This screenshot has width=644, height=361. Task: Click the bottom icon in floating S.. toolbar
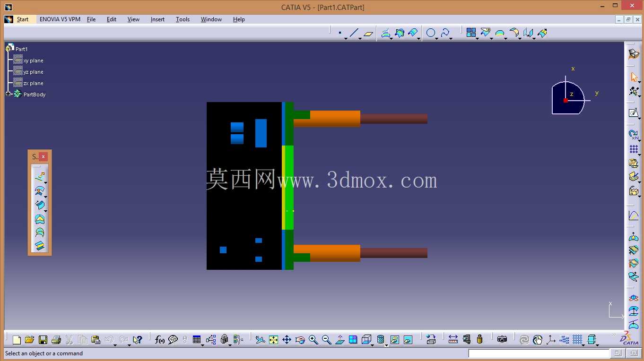40,245
